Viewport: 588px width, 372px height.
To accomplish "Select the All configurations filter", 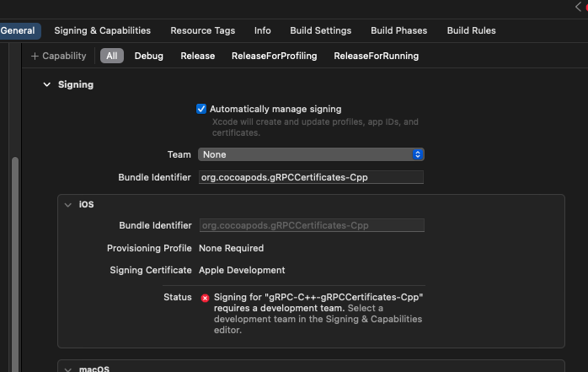I will (x=112, y=56).
